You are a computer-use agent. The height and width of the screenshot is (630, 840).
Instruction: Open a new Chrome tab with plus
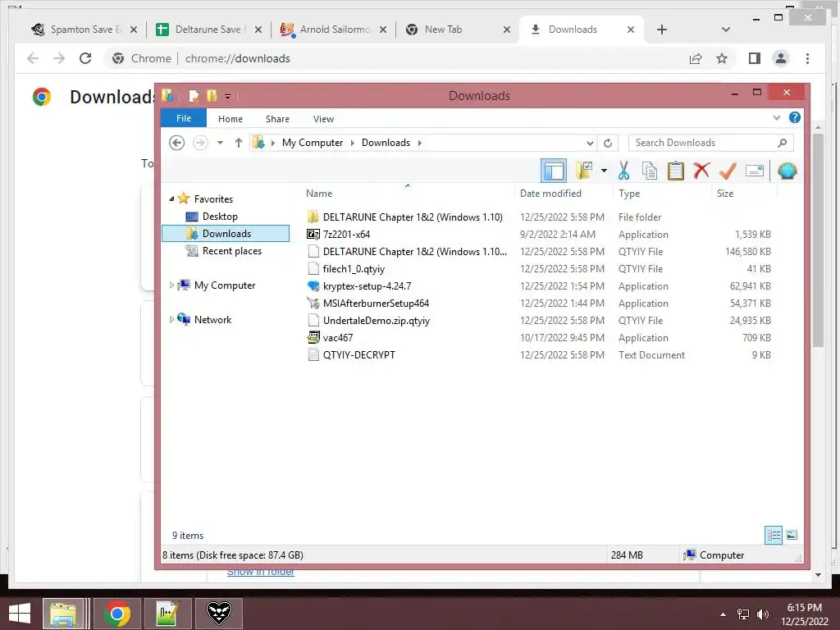(662, 30)
